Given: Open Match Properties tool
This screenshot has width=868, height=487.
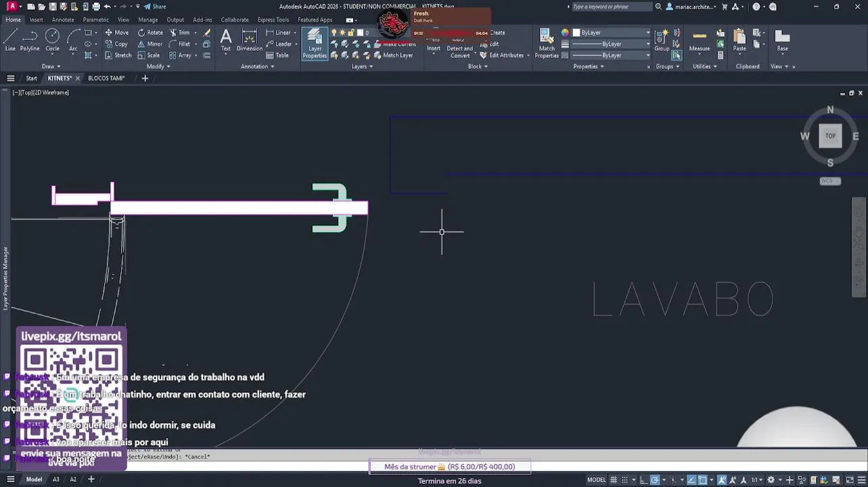Looking at the screenshot, I should click(547, 42).
